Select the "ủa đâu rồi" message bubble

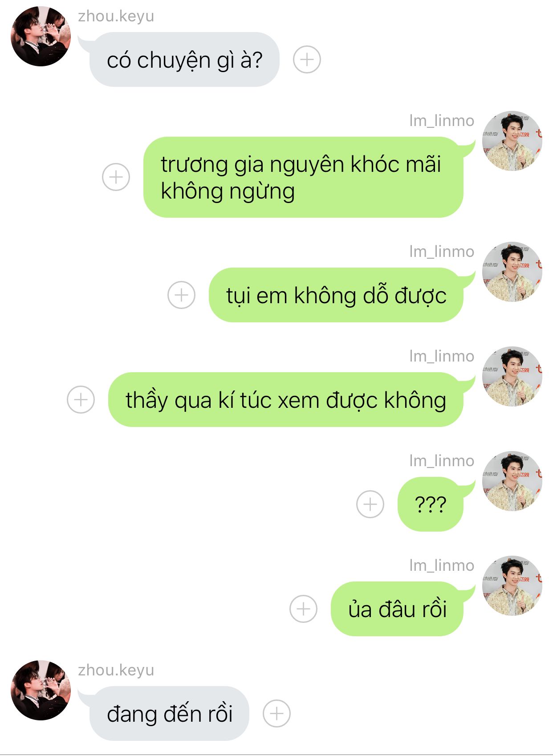coord(397,609)
